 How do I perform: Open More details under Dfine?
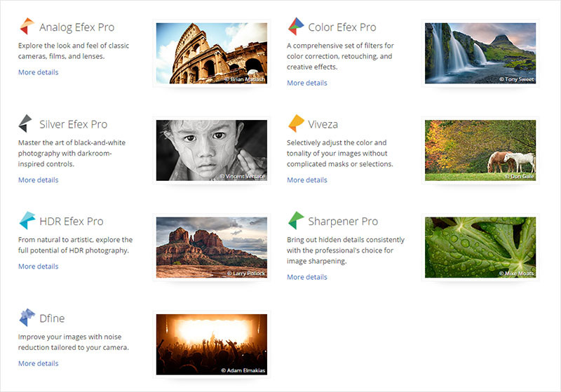coord(39,363)
